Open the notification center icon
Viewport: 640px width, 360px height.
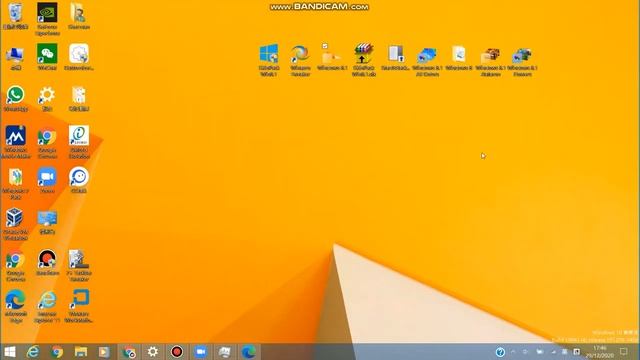pyautogui.click(x=624, y=351)
